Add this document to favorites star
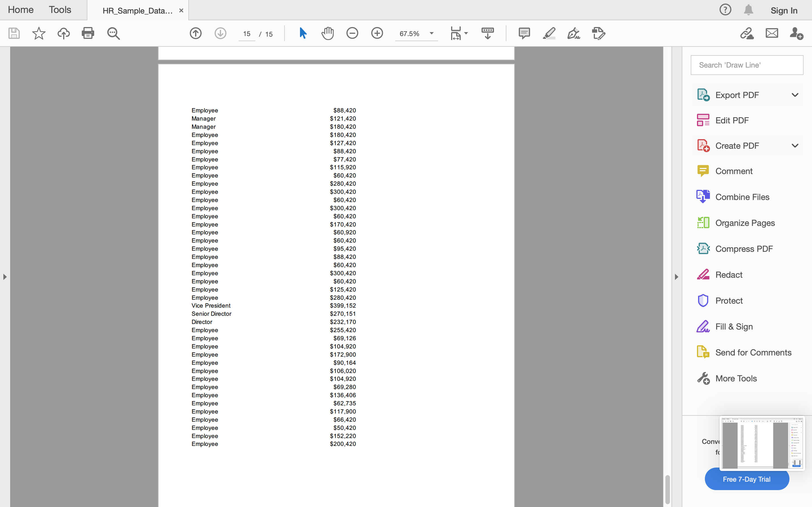This screenshot has width=812, height=507. point(39,33)
